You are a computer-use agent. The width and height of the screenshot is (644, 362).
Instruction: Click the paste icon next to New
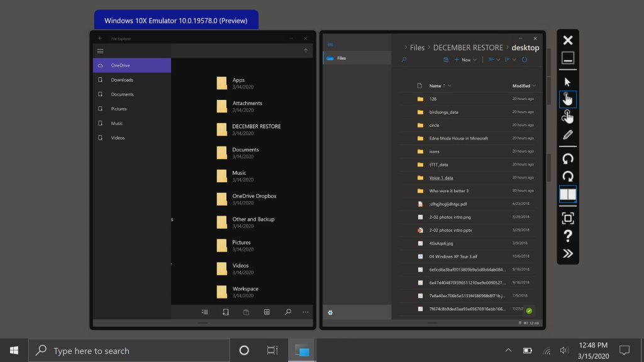446,60
